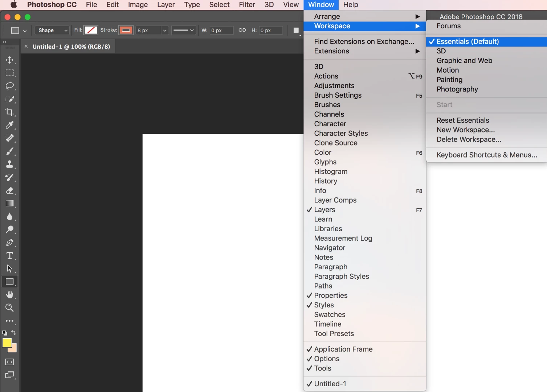Open the Fill color swatch

coord(91,30)
